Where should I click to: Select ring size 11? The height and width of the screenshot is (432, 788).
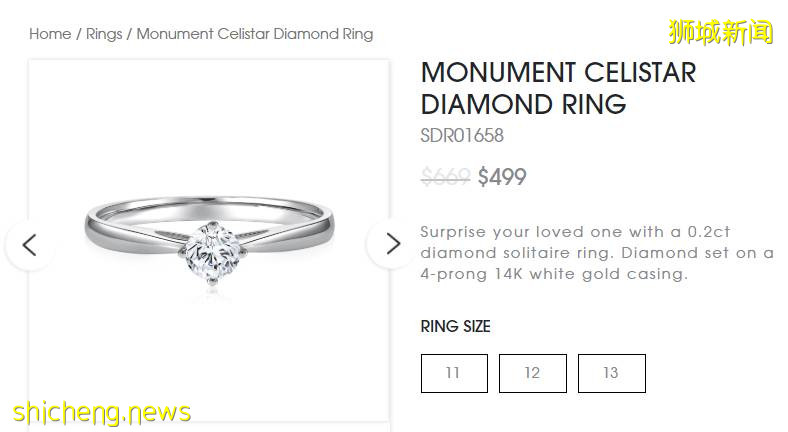click(x=454, y=373)
